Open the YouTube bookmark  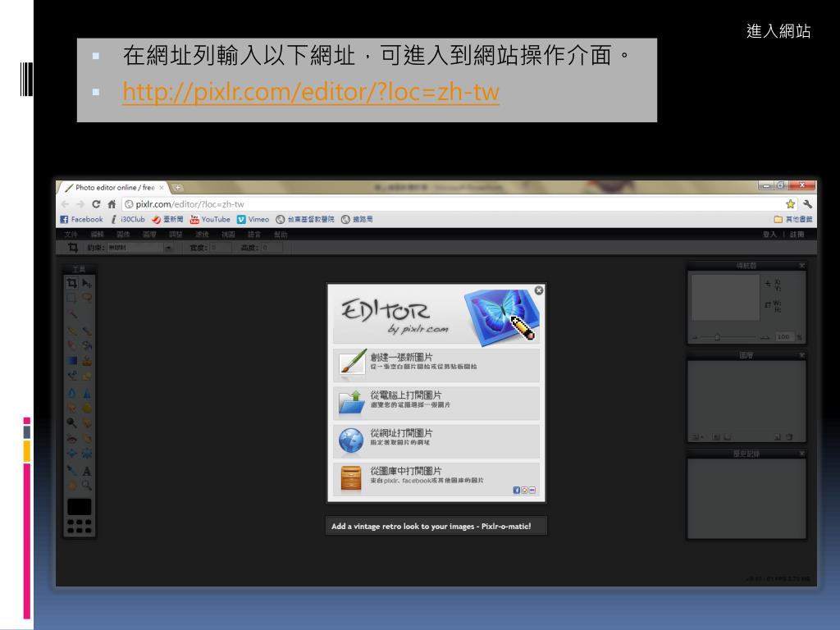[210, 219]
